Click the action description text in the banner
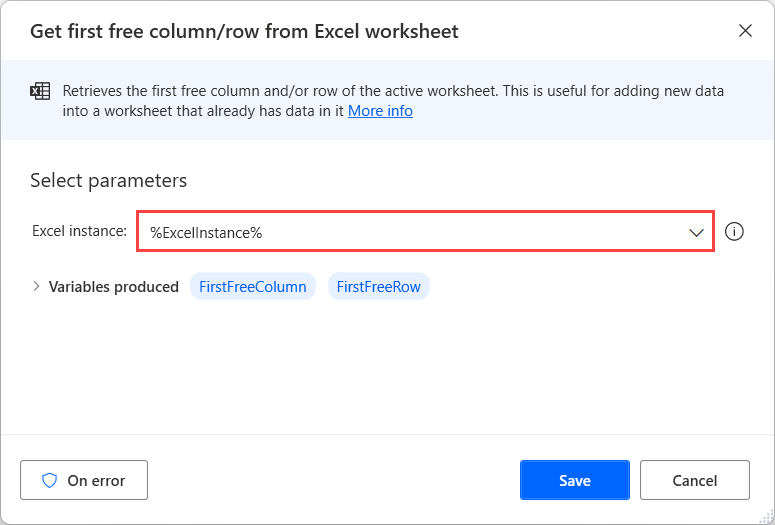 click(x=393, y=91)
